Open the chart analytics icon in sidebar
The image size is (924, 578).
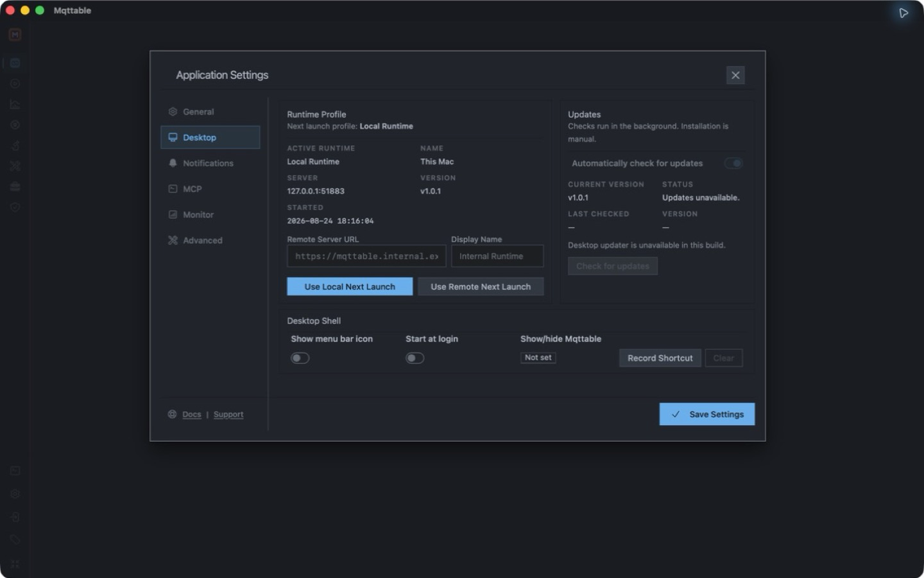click(15, 104)
